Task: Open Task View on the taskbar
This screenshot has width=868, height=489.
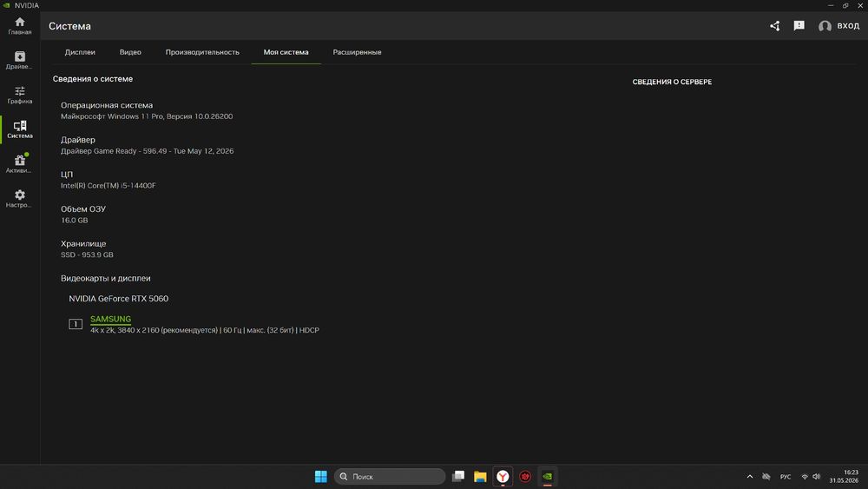Action: pyautogui.click(x=457, y=476)
